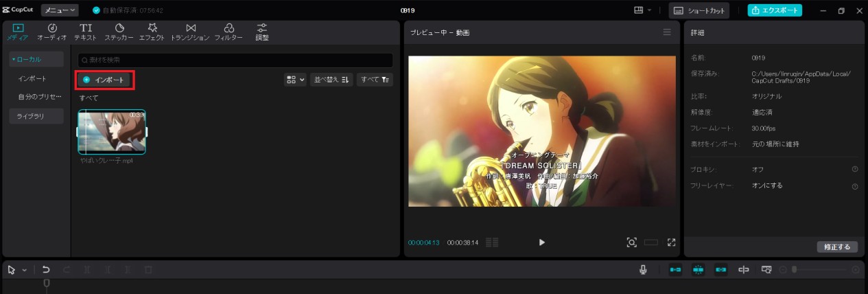868x294 pixels.
Task: Click the timeline playhead marker
Action: [x=47, y=283]
